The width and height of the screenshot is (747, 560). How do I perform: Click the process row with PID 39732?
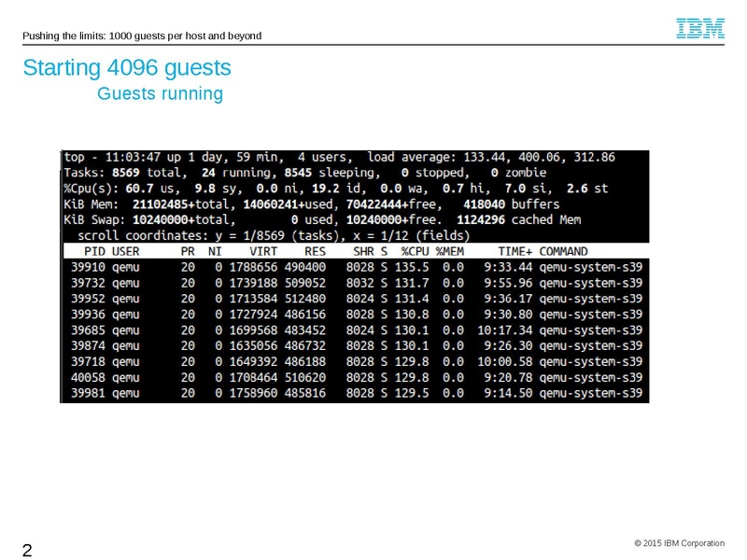click(x=354, y=283)
